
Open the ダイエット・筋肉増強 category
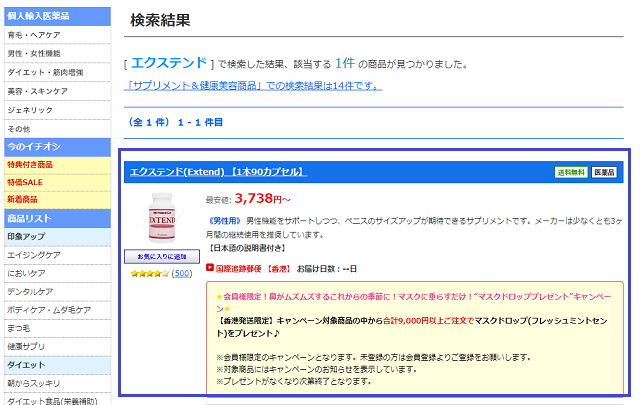pyautogui.click(x=58, y=72)
